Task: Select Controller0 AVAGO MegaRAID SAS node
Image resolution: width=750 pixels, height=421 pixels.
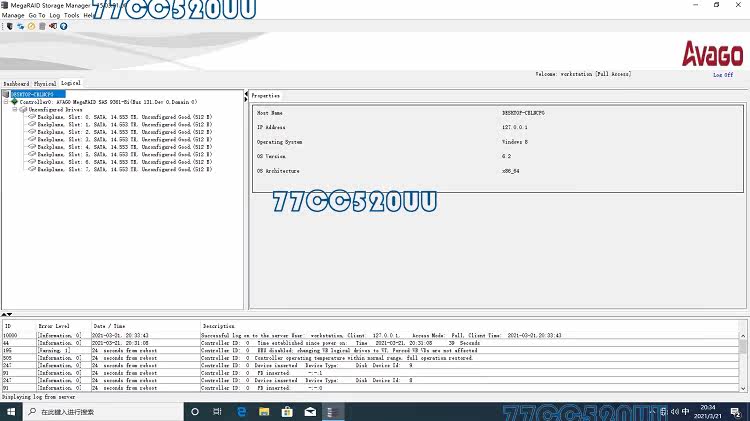Action: (x=109, y=102)
